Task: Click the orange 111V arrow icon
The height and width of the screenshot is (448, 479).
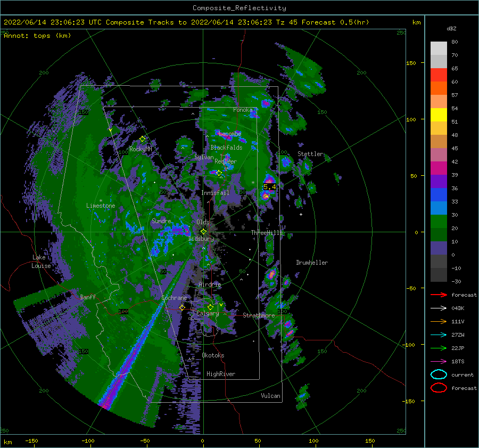Action: (x=439, y=321)
